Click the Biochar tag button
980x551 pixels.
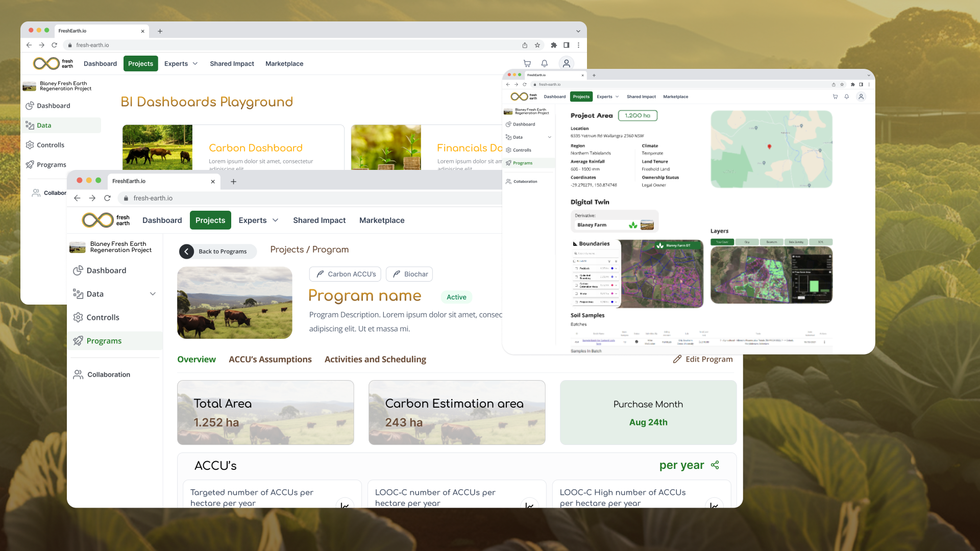409,274
